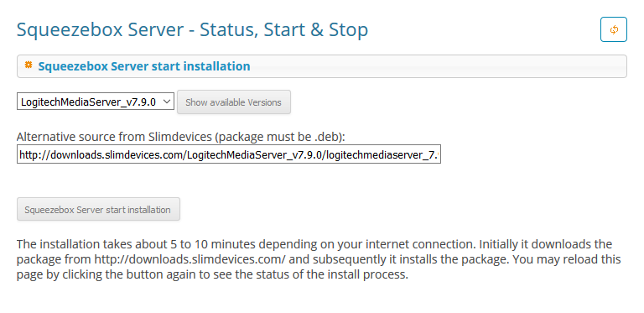Open the LogitechMediaServer_v7.9.0 version dropdown

coord(96,102)
